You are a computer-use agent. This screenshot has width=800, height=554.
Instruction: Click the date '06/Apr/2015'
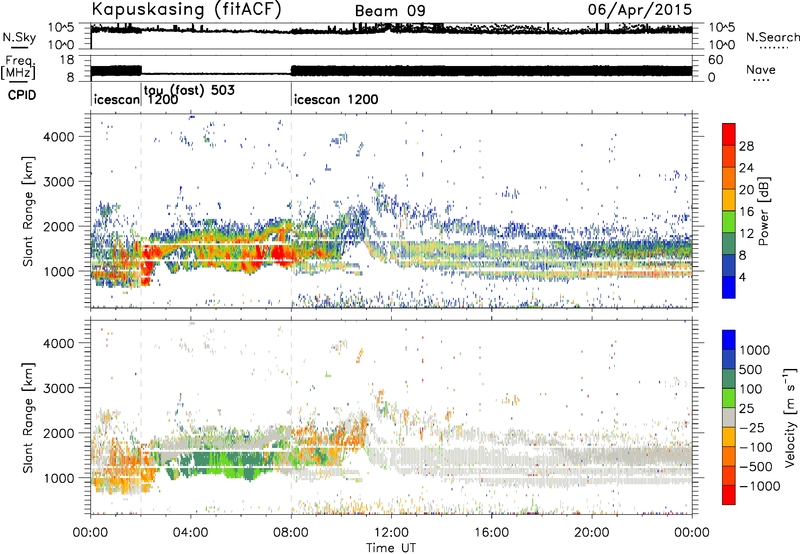pos(640,10)
